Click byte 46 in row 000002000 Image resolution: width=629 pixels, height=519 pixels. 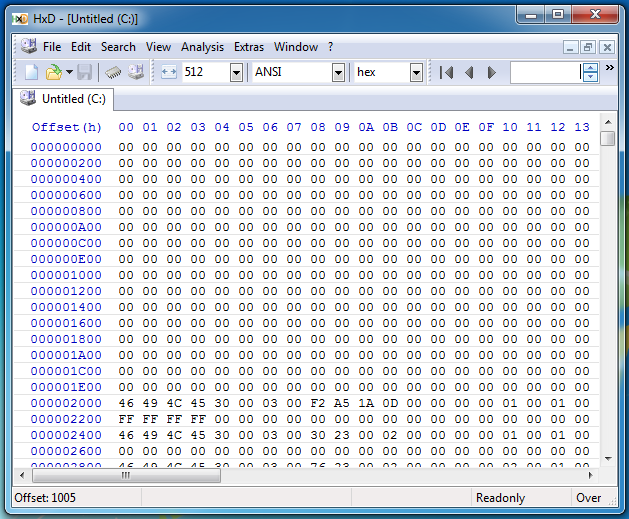point(126,403)
